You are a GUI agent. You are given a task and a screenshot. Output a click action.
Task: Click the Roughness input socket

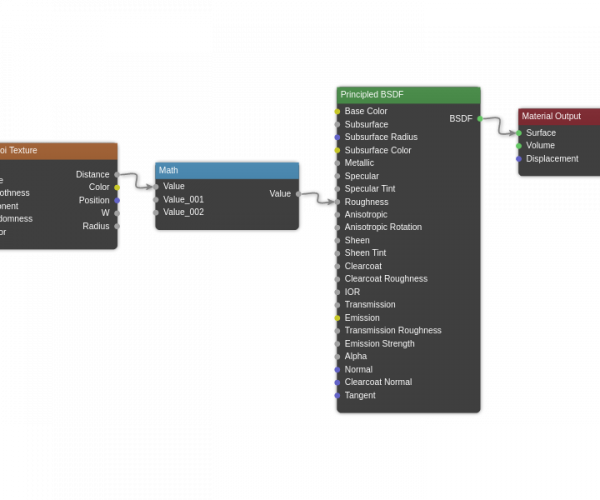pos(337,202)
